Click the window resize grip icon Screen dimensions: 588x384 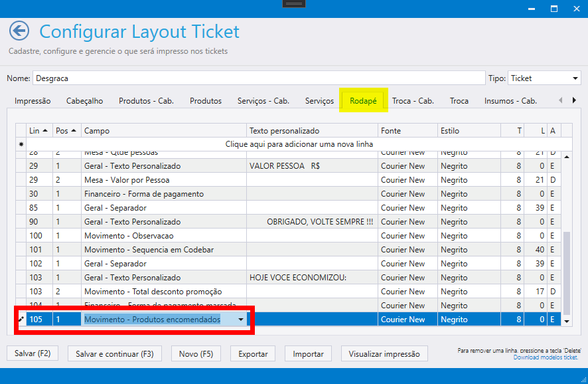coord(583,380)
